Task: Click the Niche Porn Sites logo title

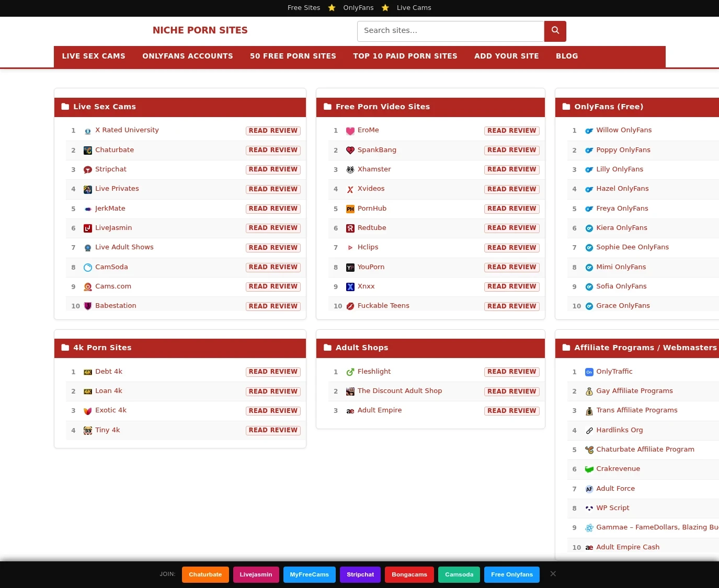Action: point(200,30)
